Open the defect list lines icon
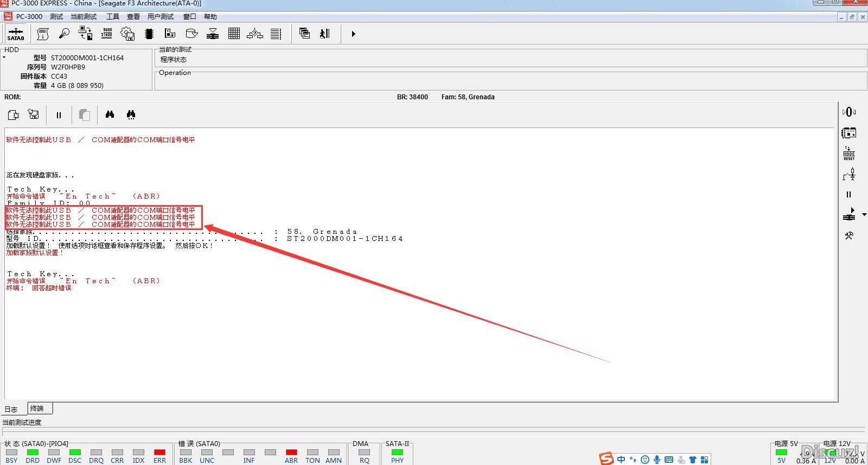Screen dimensions: 868x465 click(x=276, y=34)
